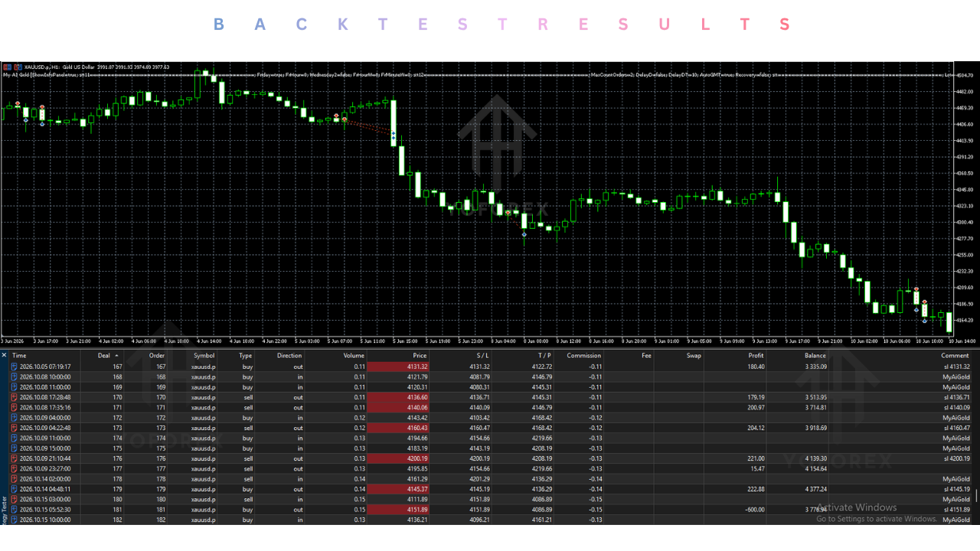Click the Commission column header
Viewport: 980px width, 551px height.
584,355
